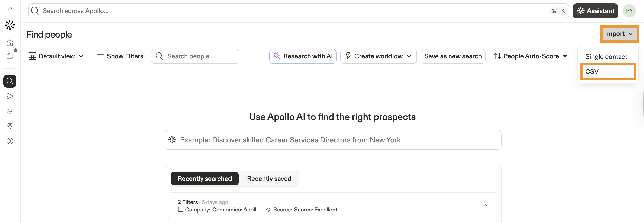This screenshot has width=644, height=223.
Task: Expand the Default view dropdown
Action: pos(56,56)
